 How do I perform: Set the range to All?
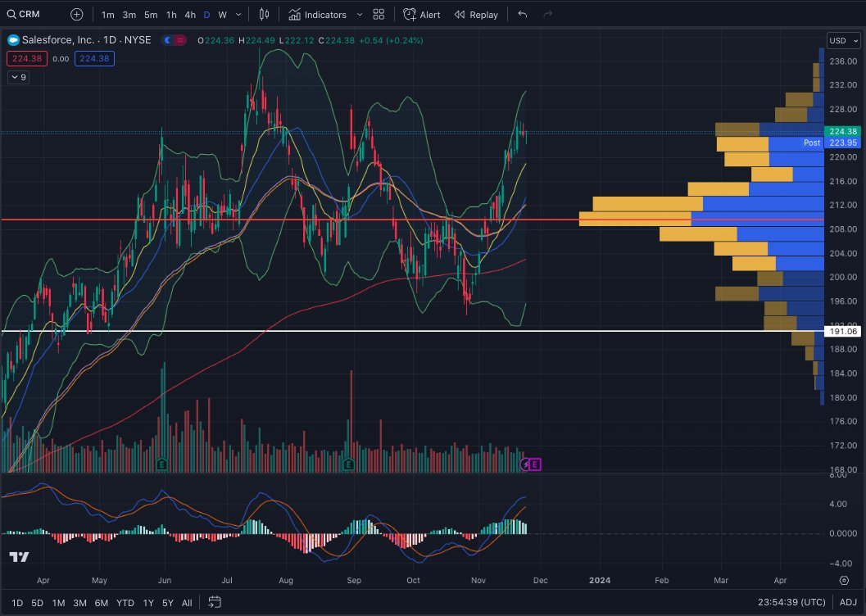point(187,603)
